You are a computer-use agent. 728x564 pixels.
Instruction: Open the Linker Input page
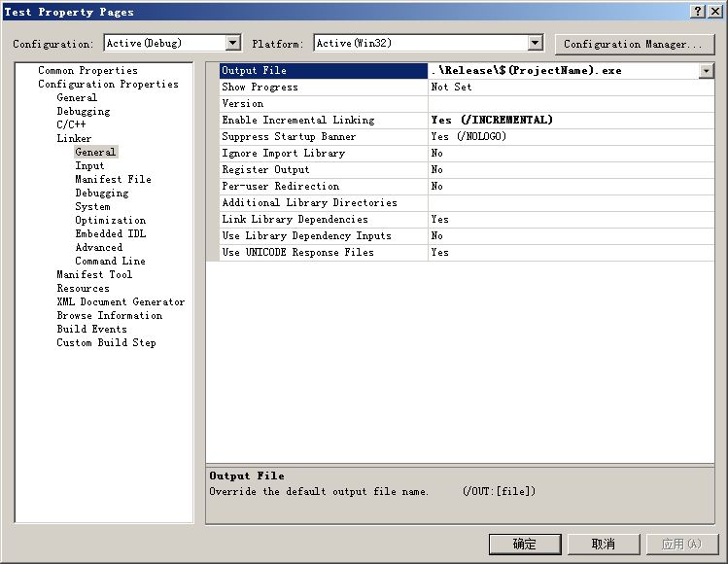coord(89,165)
